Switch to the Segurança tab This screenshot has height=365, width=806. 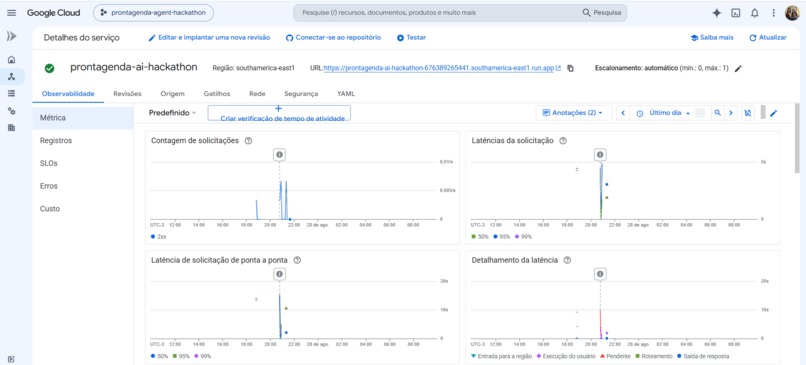(301, 94)
